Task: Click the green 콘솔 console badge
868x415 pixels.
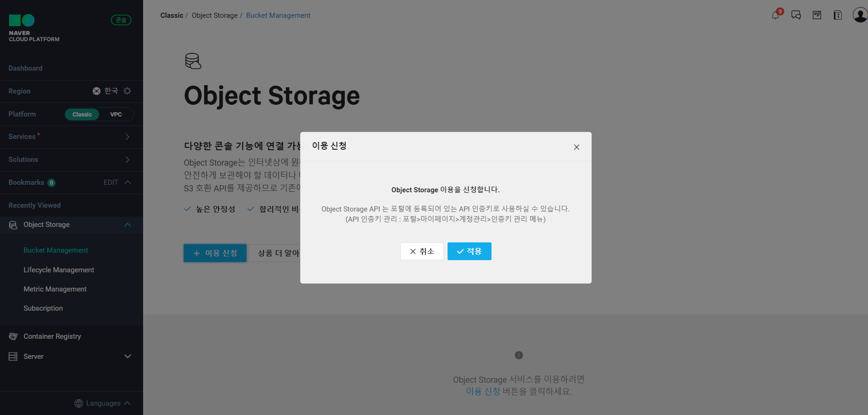Action: tap(121, 20)
